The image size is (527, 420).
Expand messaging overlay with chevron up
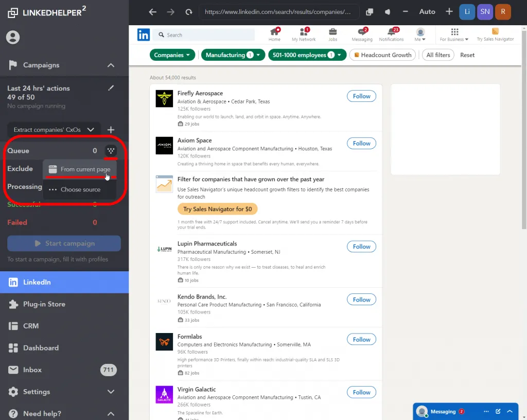point(510,411)
